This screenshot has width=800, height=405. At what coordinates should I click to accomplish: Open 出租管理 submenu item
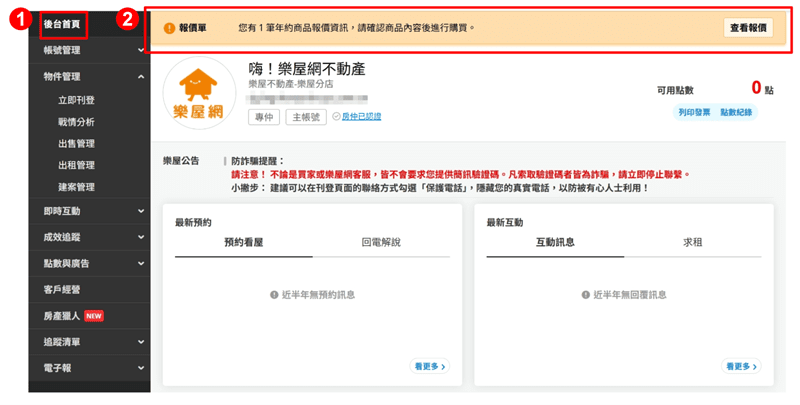(x=76, y=165)
